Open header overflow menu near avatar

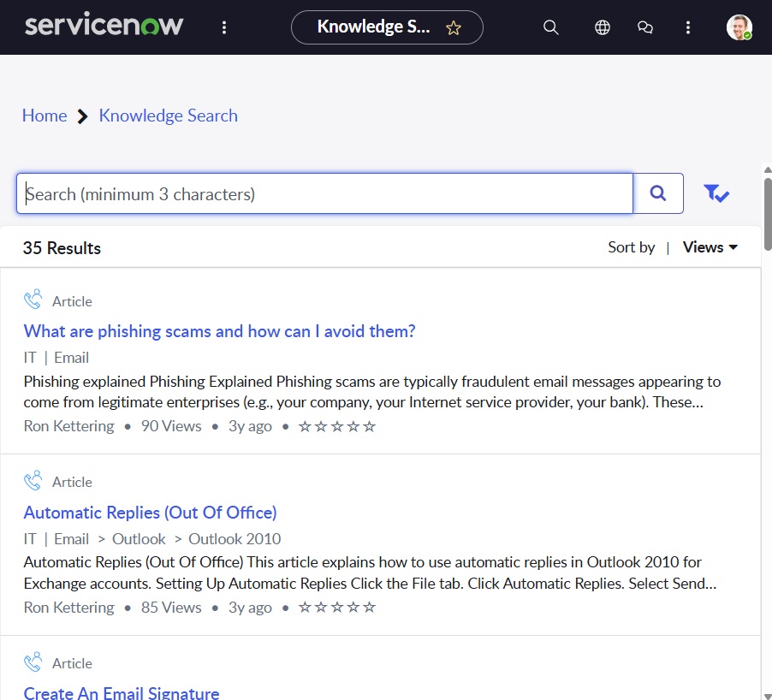tap(688, 27)
